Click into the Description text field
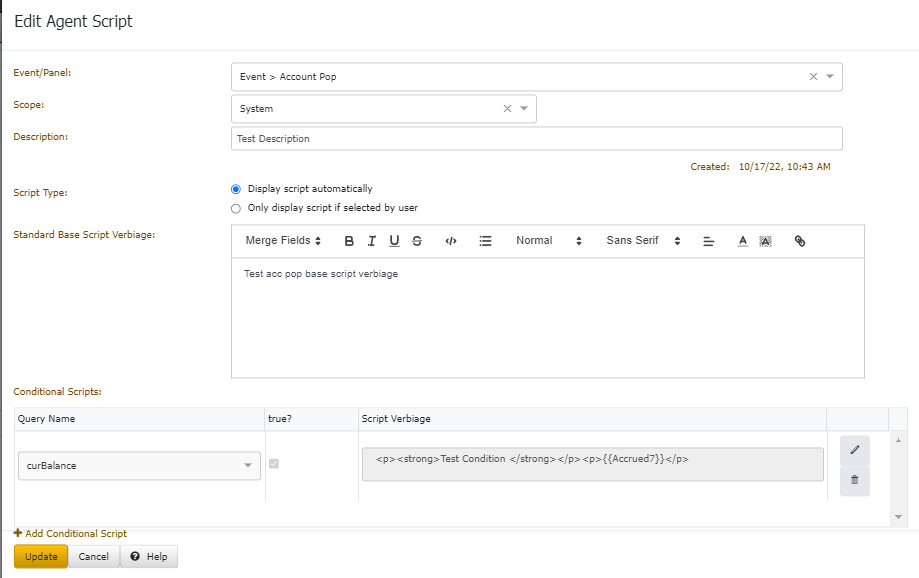Viewport: 919px width, 578px height. 536,139
